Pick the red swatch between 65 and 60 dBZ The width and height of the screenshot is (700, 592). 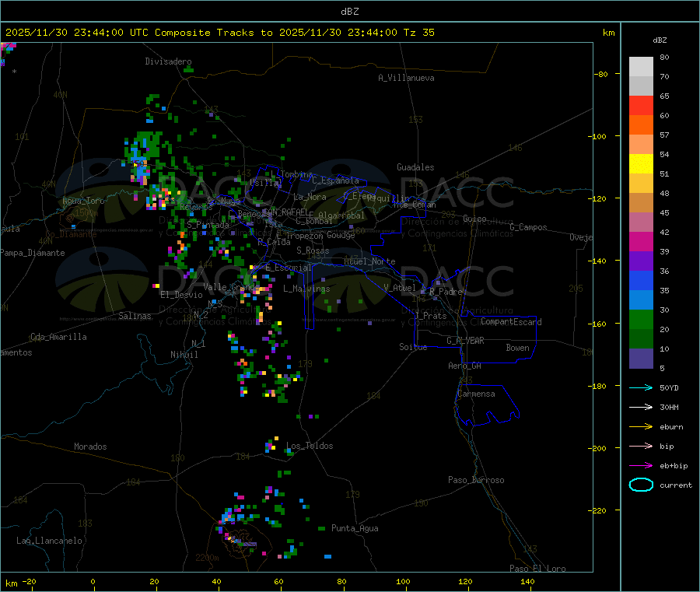pos(641,105)
